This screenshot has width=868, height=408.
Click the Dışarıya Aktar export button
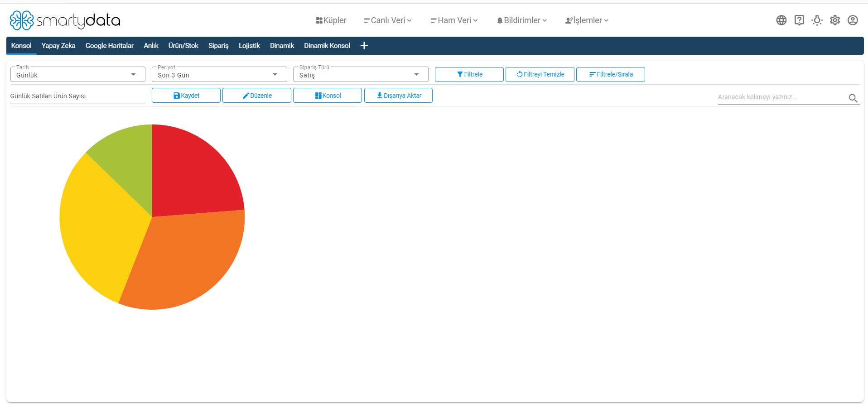tap(398, 96)
